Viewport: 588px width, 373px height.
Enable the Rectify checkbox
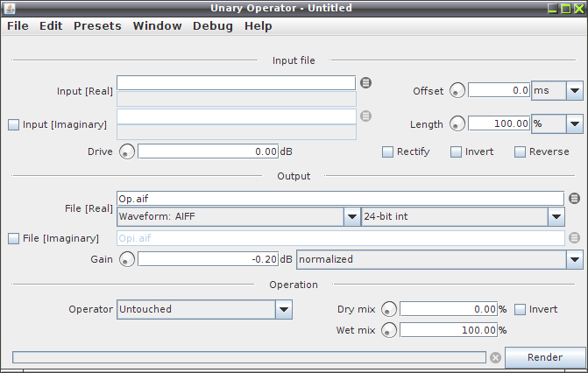tap(387, 151)
